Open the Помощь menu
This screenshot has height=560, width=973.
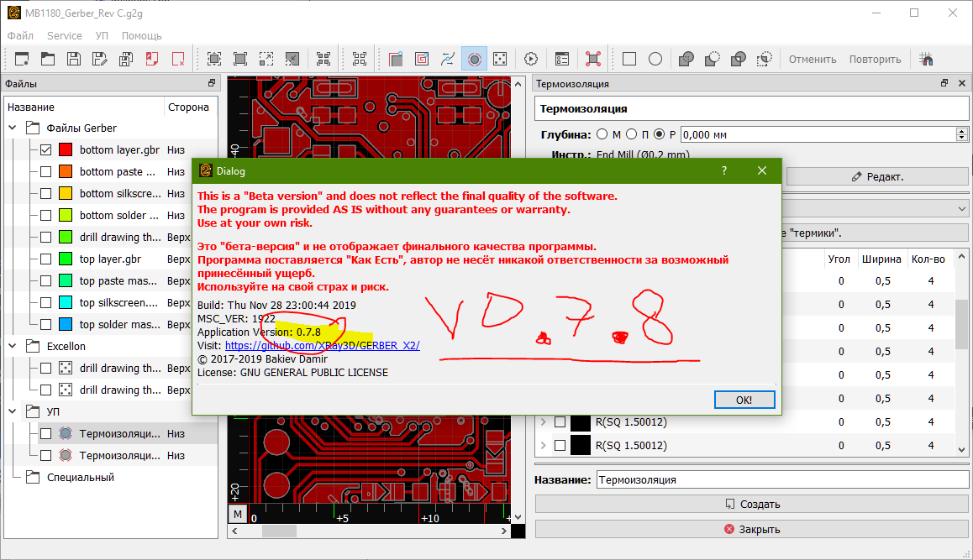(x=141, y=35)
